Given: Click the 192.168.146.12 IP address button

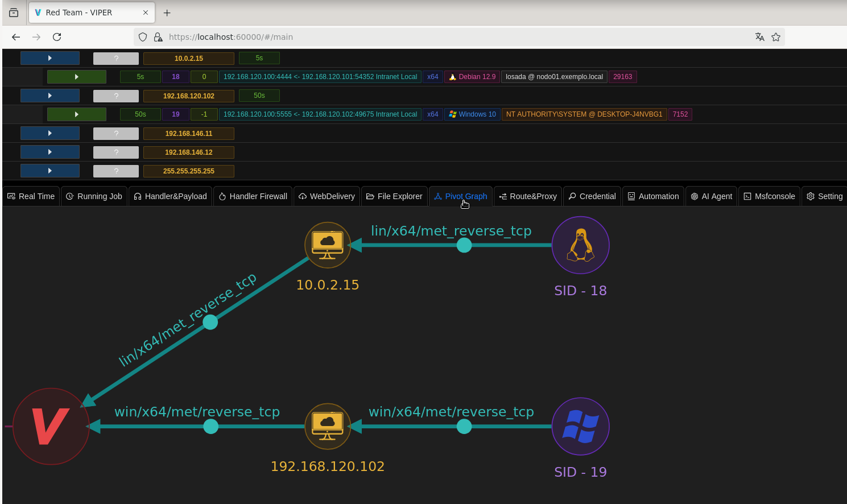Looking at the screenshot, I should (x=189, y=152).
